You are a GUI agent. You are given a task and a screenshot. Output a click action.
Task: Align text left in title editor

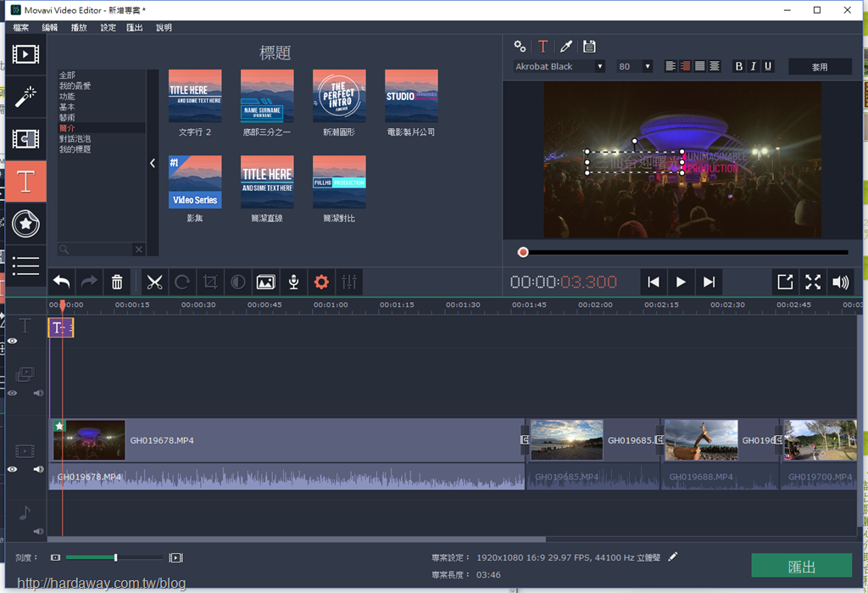click(670, 66)
